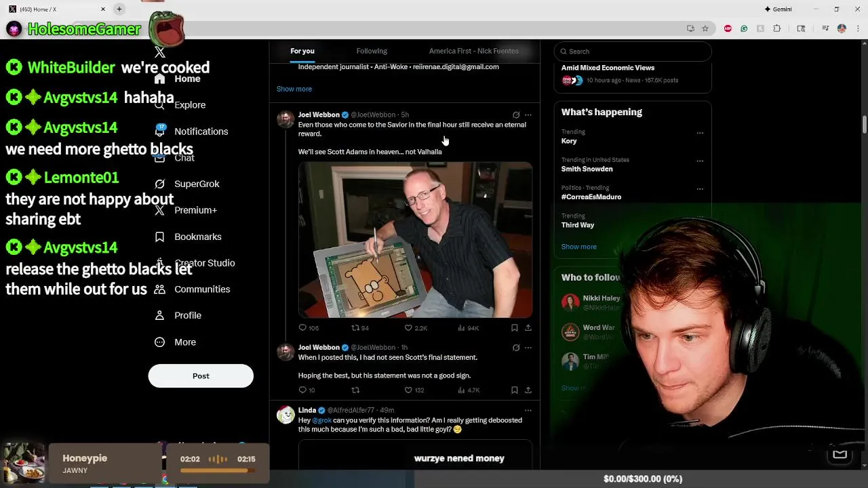Open more options on Linda's post
Viewport: 868px width, 488px height.
[x=528, y=410]
